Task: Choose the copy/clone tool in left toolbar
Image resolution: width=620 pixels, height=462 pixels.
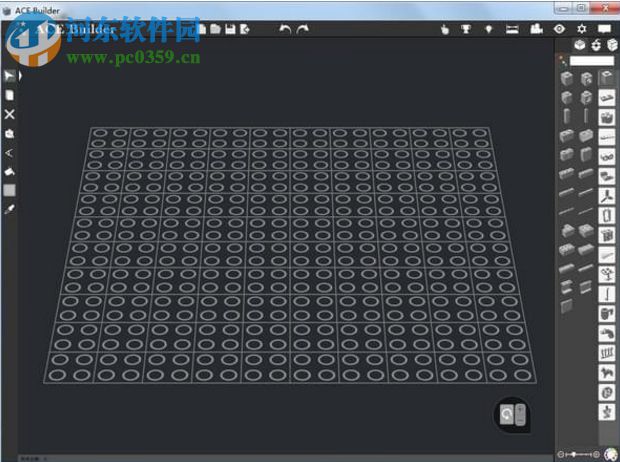Action: (9, 95)
